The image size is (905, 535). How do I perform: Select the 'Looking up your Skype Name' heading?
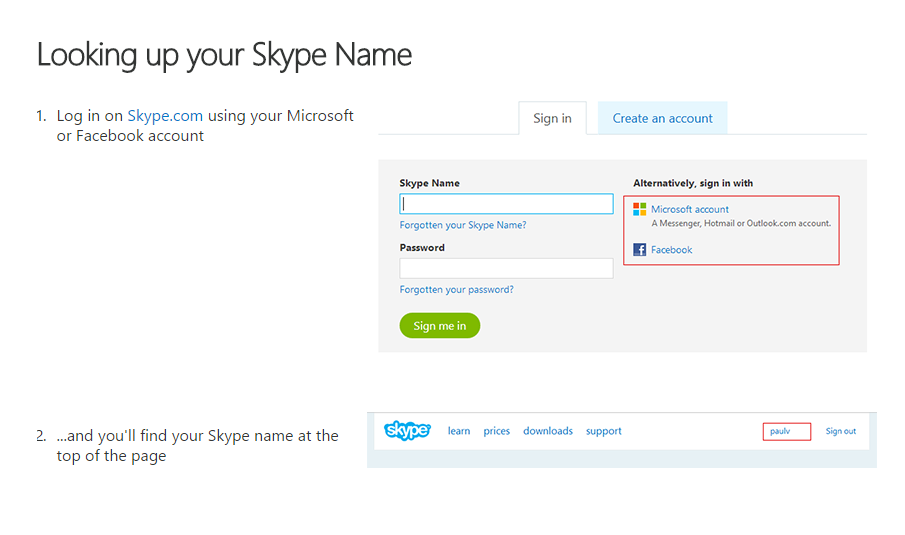(225, 56)
